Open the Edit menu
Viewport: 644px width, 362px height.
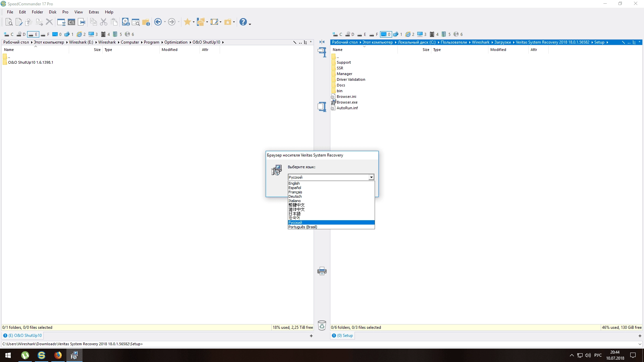(x=22, y=12)
